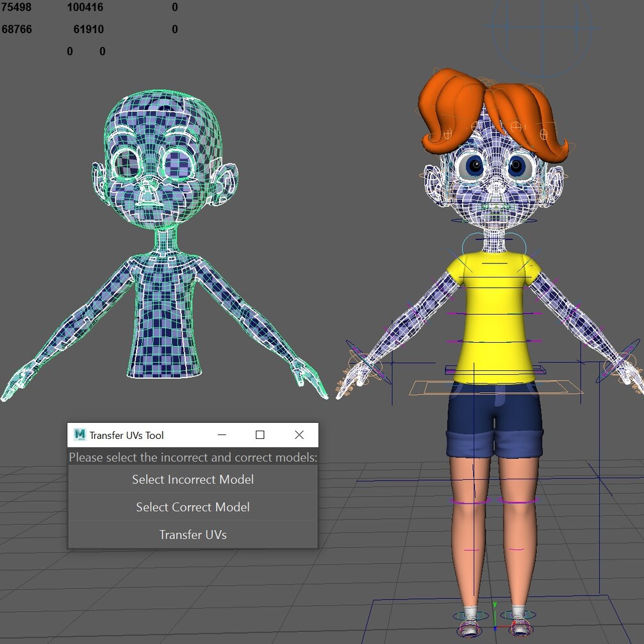Select the yellow t-shirt mesh
The height and width of the screenshot is (644, 644).
493,318
